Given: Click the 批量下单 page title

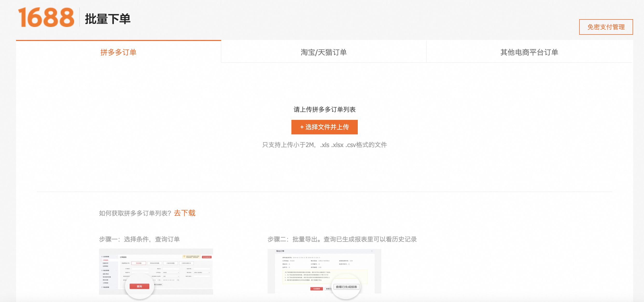Looking at the screenshot, I should (x=108, y=19).
